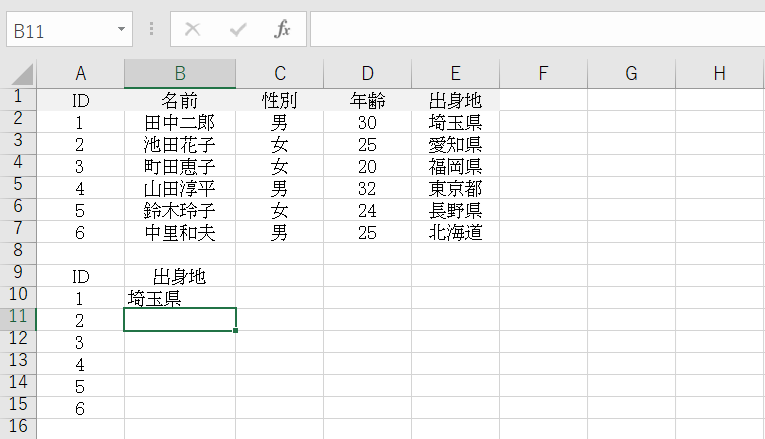Click the age cell showing 30
The width and height of the screenshot is (765, 439).
click(x=367, y=122)
